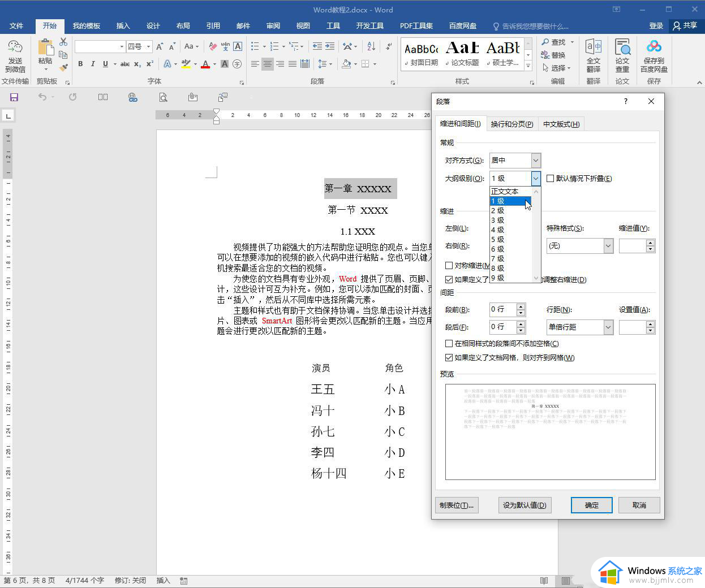Click the thesis plagiarism check icon
705x588 pixels.
coord(622,56)
